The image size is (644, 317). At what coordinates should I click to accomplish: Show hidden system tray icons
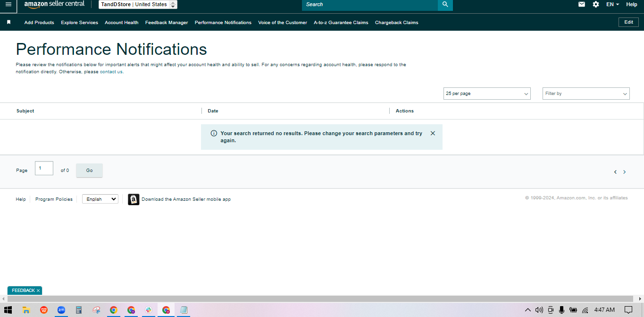click(528, 310)
